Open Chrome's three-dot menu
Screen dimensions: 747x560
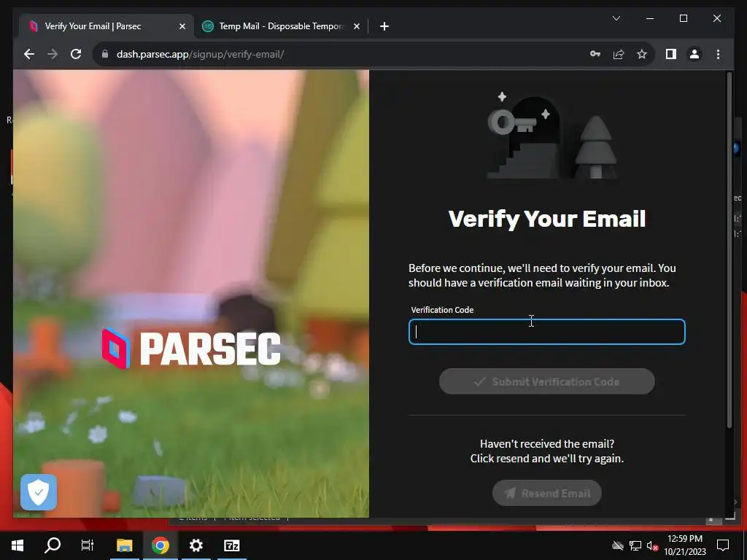[x=718, y=54]
